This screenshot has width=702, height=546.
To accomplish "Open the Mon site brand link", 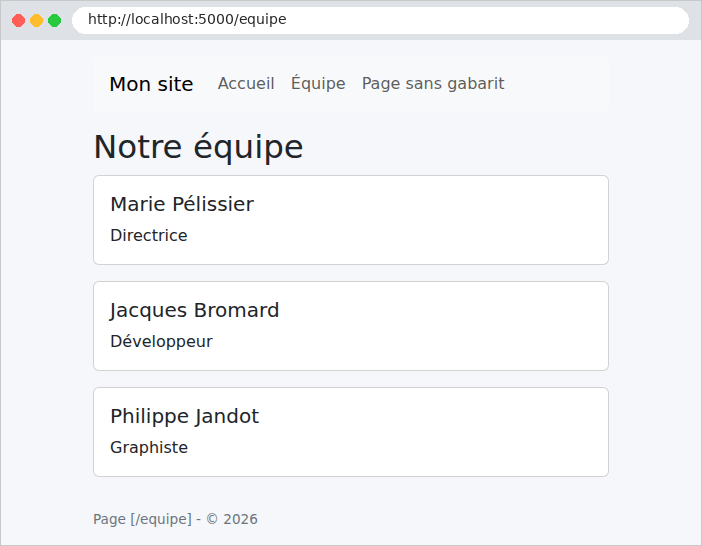I will pos(151,84).
